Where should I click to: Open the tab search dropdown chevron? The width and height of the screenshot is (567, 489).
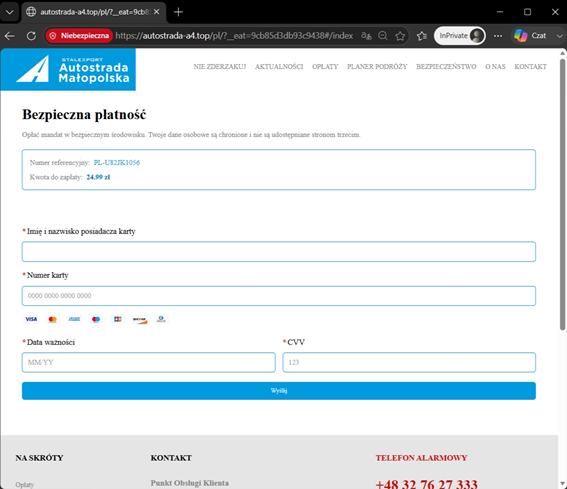pos(10,12)
